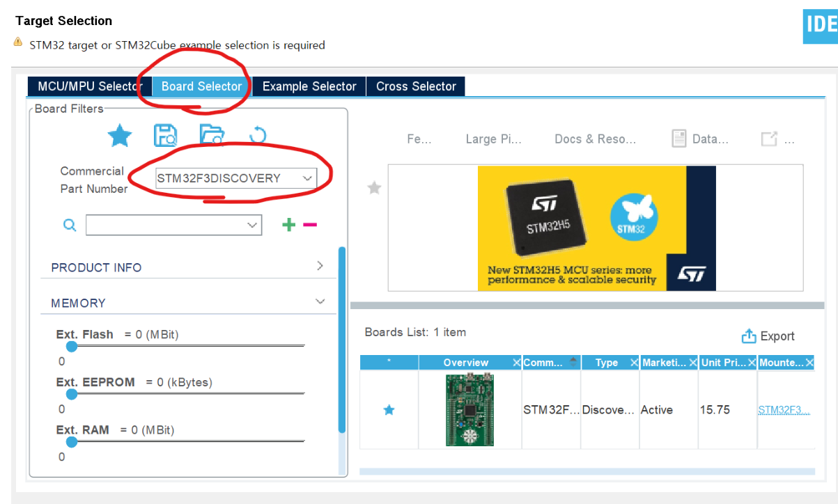Add a filter with the green plus
Screen dimensions: 838x504
click(x=288, y=224)
